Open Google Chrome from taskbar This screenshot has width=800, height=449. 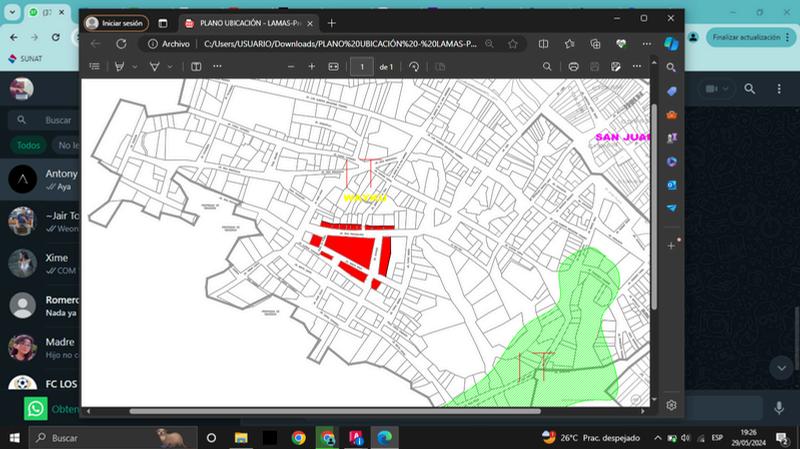[x=298, y=438]
